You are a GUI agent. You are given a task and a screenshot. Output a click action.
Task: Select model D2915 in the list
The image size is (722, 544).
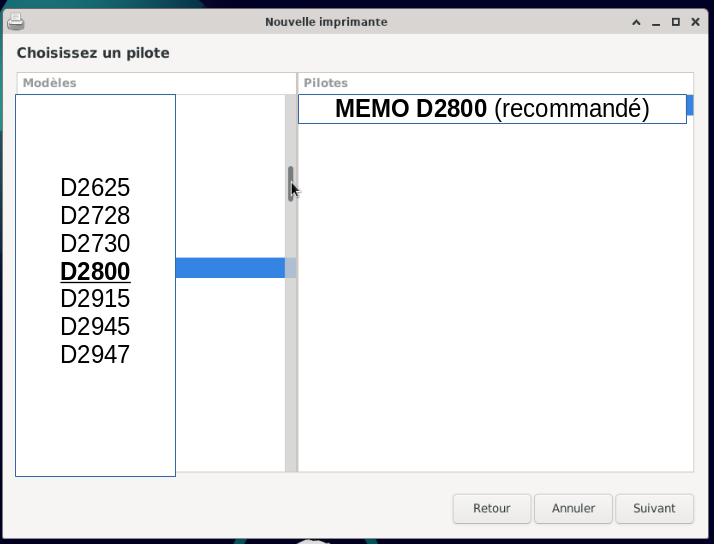(95, 298)
